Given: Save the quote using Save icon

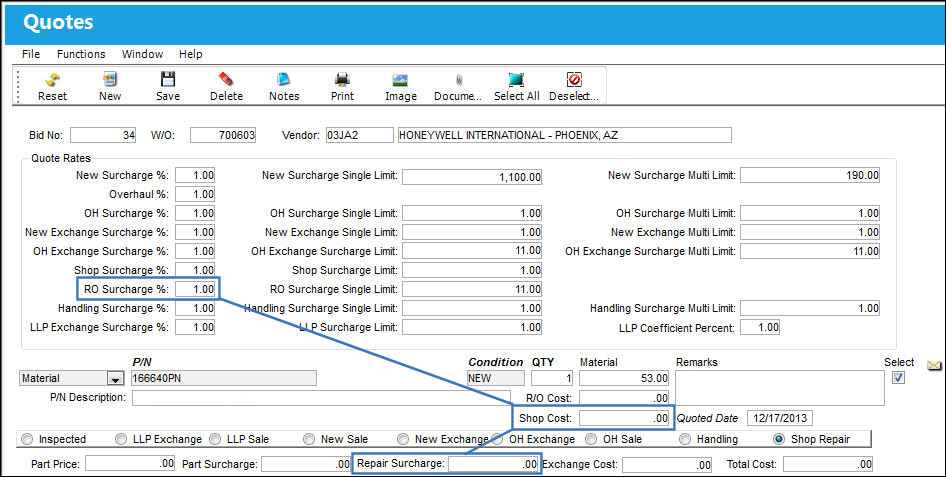Looking at the screenshot, I should [168, 80].
